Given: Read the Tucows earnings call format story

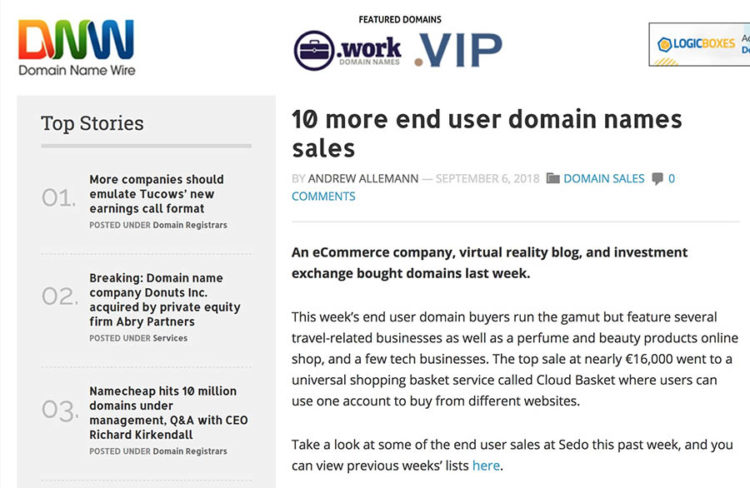Looking at the screenshot, I should [x=156, y=194].
